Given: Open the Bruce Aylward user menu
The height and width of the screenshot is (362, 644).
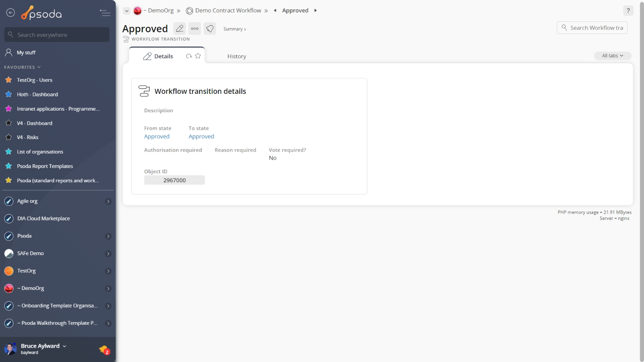Looking at the screenshot, I should coord(43,346).
